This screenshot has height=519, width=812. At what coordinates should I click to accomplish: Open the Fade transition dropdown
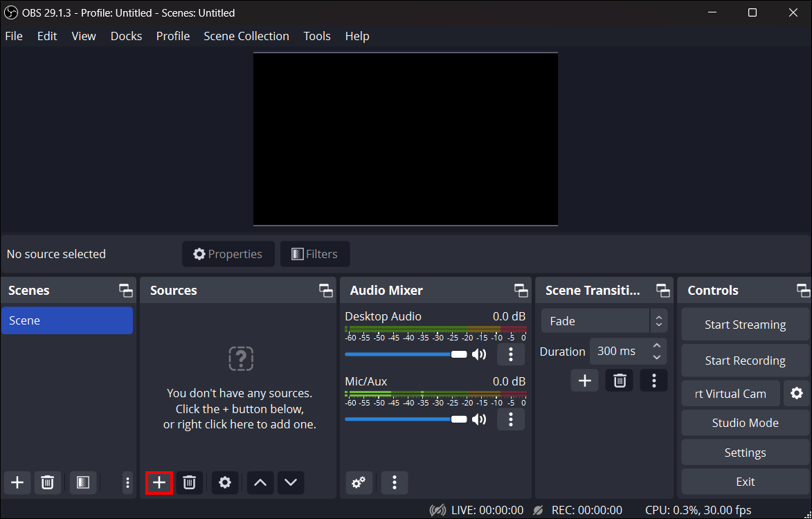(x=595, y=320)
